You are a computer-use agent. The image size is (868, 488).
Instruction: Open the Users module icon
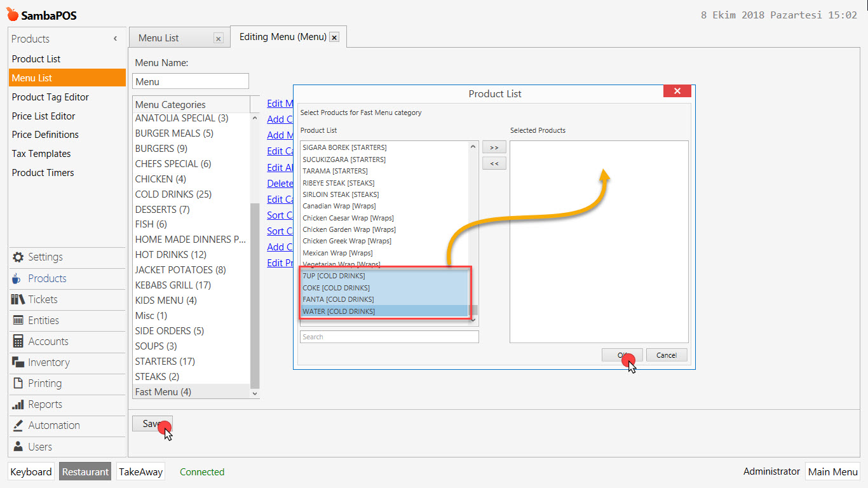(x=19, y=447)
